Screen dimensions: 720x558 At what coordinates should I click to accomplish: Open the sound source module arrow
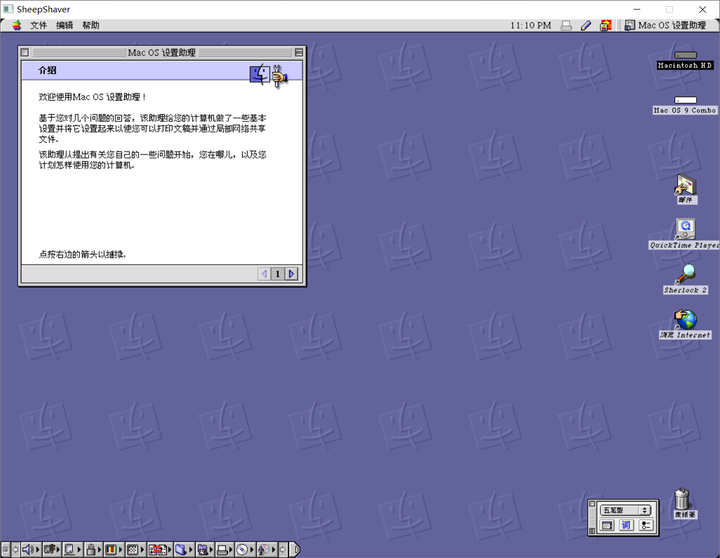[x=274, y=549]
